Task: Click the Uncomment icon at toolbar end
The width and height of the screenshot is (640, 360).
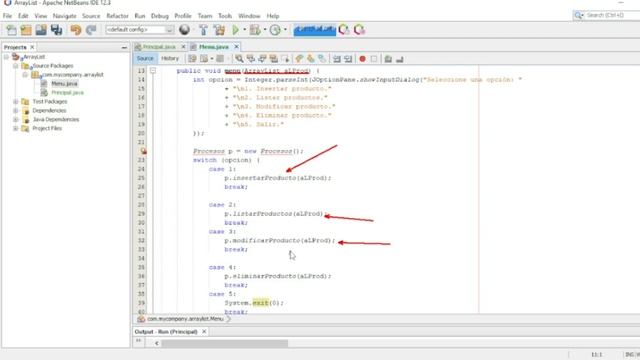Action: tap(400, 59)
